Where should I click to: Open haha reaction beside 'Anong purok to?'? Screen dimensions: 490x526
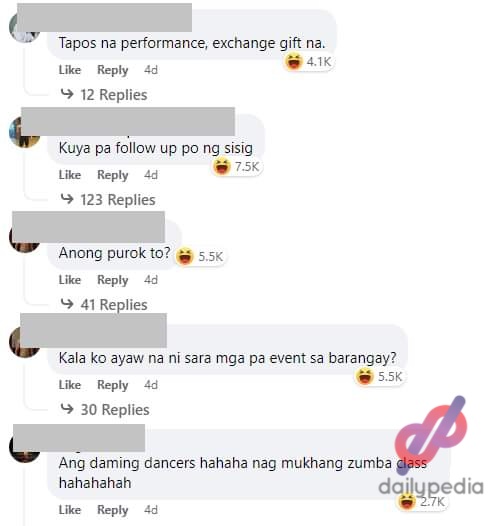point(200,256)
